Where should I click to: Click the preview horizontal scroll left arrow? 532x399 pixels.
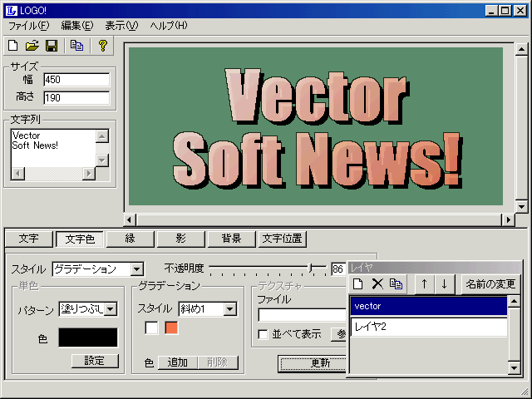pyautogui.click(x=130, y=219)
